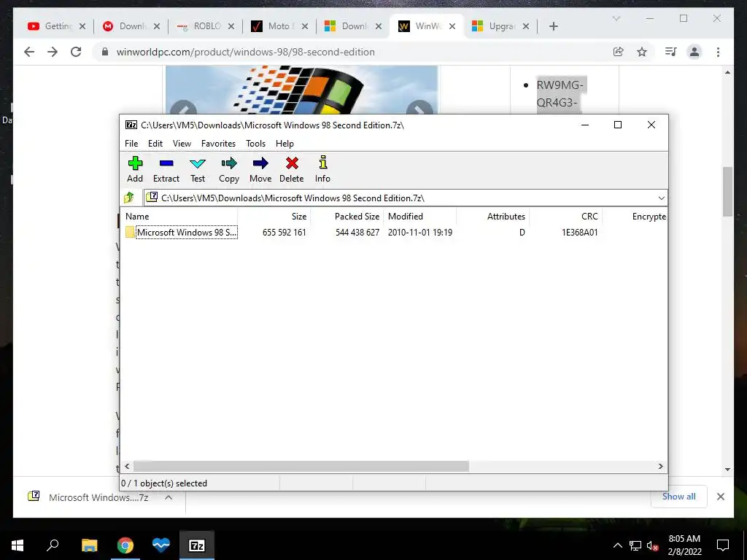Image resolution: width=747 pixels, height=560 pixels.
Task: Go up one folder level in 7-Zip
Action: pyautogui.click(x=129, y=198)
